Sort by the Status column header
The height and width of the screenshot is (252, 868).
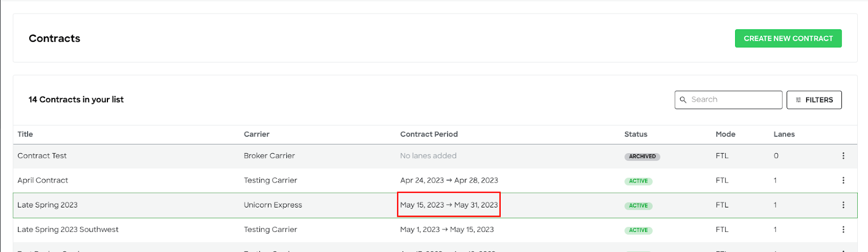[636, 134]
